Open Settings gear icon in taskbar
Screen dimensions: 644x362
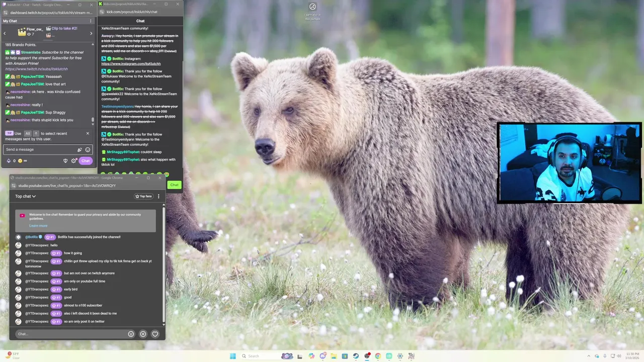(400, 356)
